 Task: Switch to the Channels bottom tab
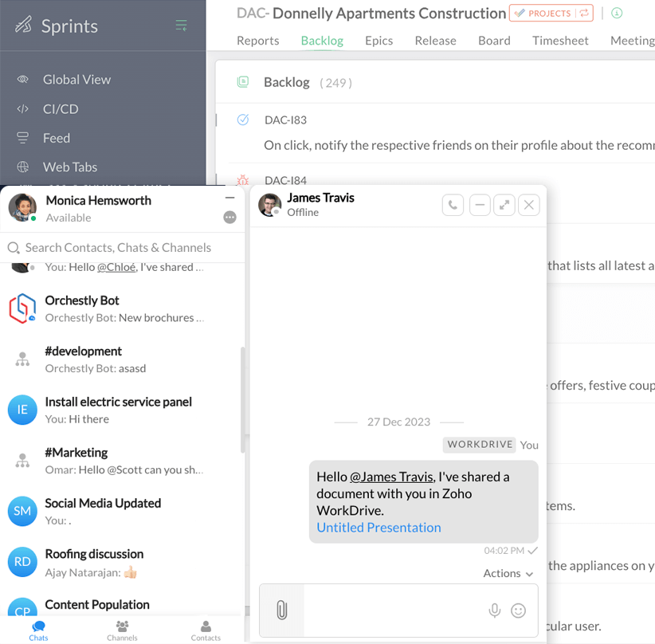[x=122, y=630]
